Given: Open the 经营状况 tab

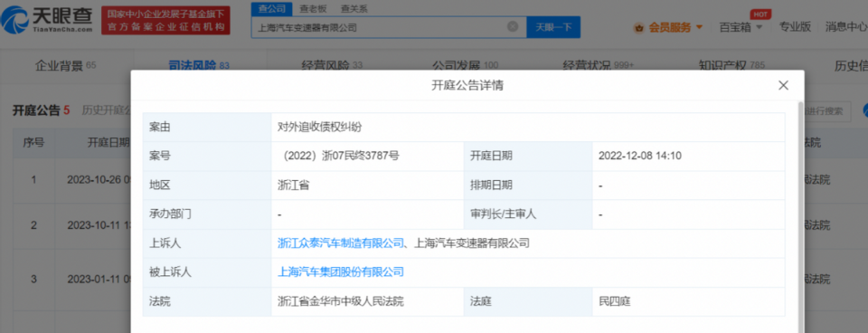Looking at the screenshot, I should tap(598, 65).
